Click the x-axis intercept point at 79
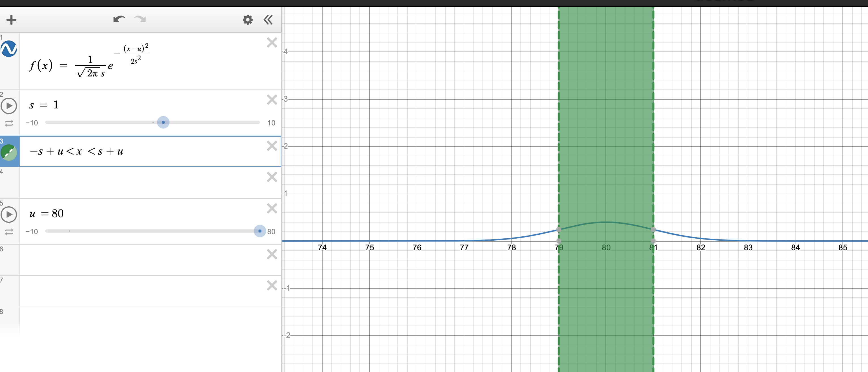 pos(559,241)
